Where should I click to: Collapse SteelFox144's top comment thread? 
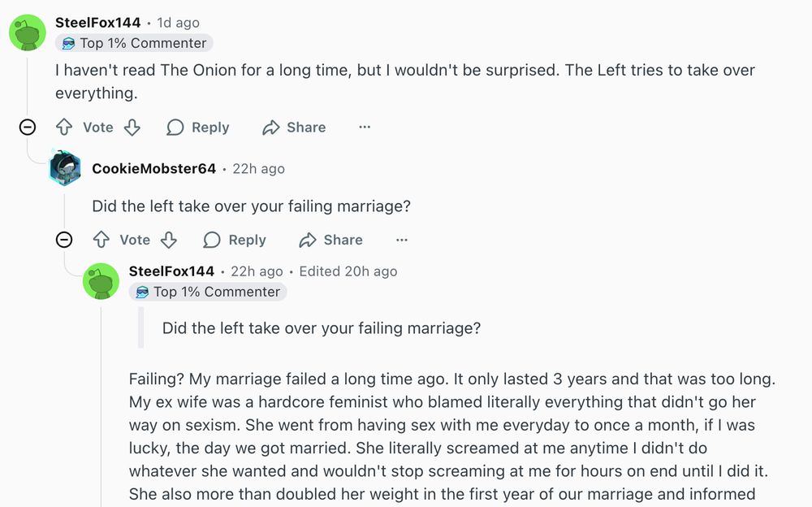(28, 127)
